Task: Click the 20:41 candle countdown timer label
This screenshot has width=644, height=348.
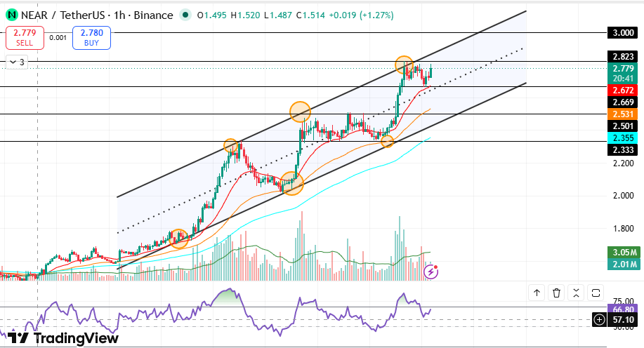Action: coord(623,79)
